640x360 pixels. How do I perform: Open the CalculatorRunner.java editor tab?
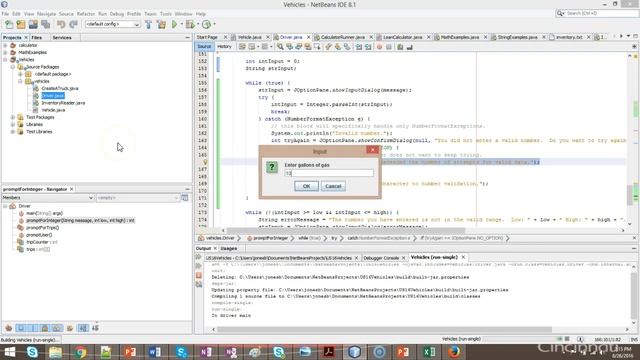[342, 37]
